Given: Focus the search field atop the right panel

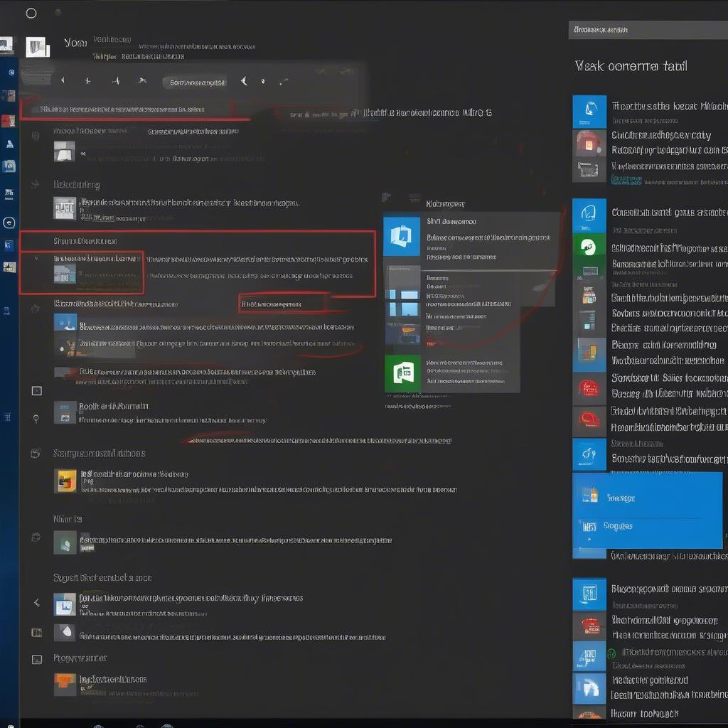Looking at the screenshot, I should coord(648,30).
